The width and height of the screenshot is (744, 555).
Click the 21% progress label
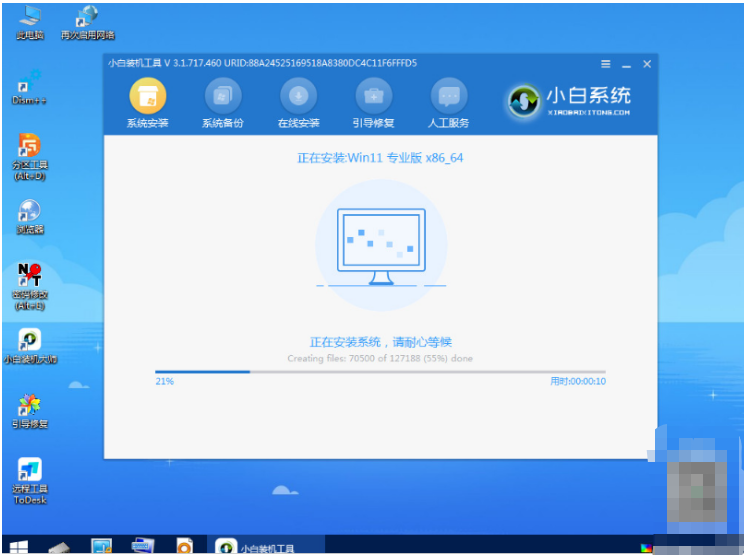pyautogui.click(x=165, y=381)
